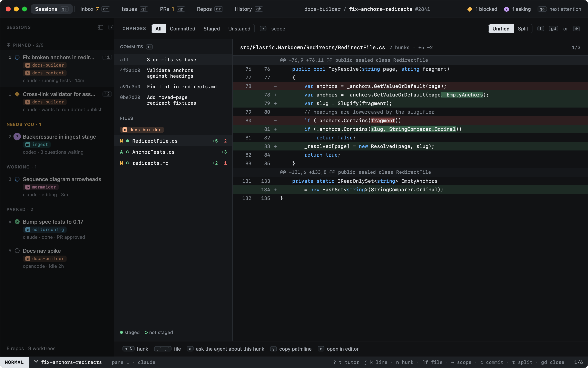Select the 'all 3 commits vs base' row
This screenshot has height=368, width=588.
coord(173,60)
